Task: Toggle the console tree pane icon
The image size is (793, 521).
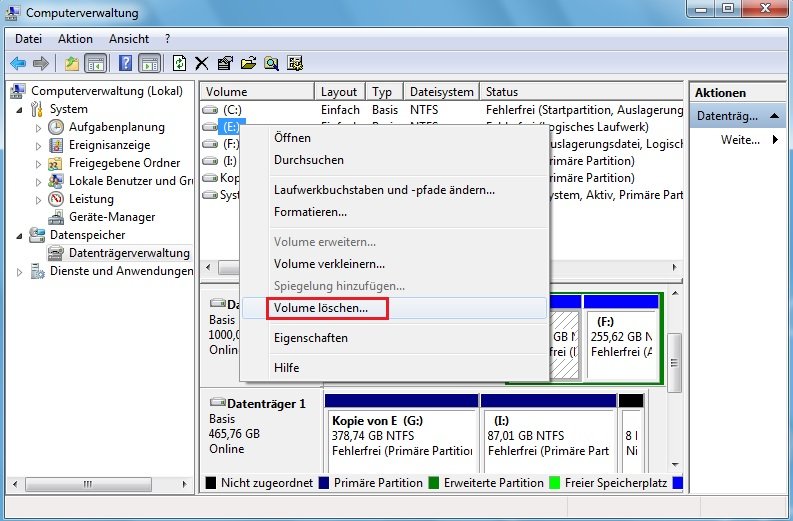Action: pyautogui.click(x=96, y=63)
